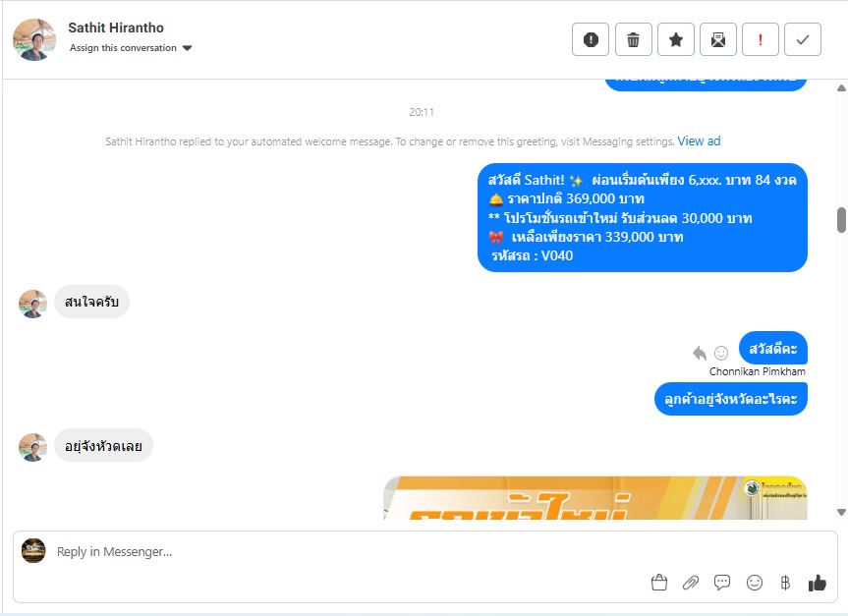Click the baht payment request icon
The width and height of the screenshot is (848, 616).
(x=785, y=583)
